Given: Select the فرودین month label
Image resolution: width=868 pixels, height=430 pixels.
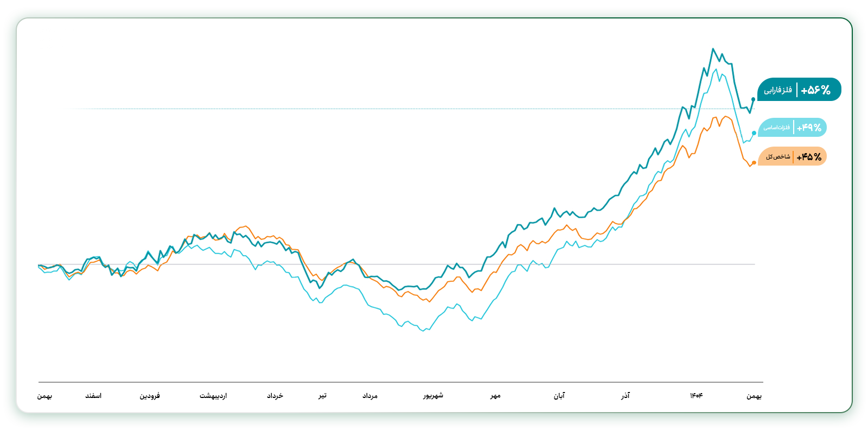Looking at the screenshot, I should [150, 396].
